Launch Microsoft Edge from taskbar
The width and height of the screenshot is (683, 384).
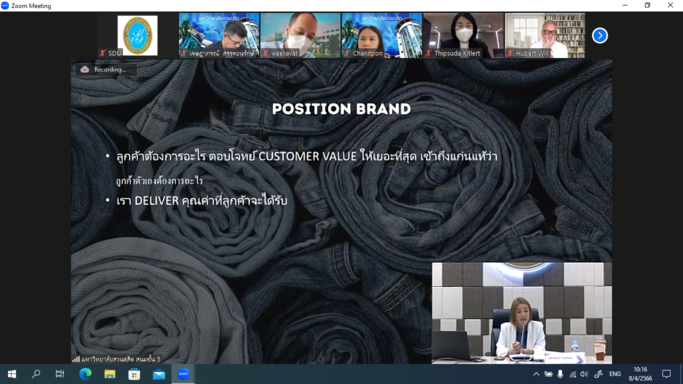click(x=85, y=374)
